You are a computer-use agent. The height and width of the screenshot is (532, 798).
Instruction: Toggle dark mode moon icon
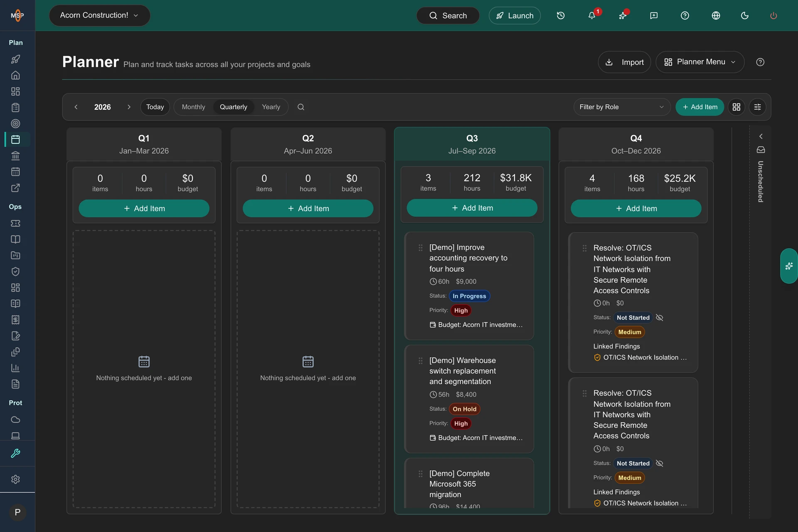tap(745, 15)
